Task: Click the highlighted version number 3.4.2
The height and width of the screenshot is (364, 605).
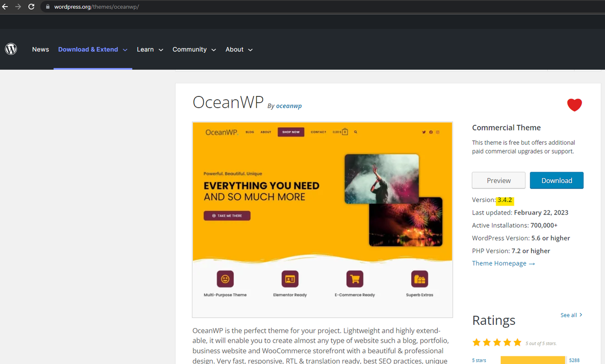Action: [x=505, y=200]
